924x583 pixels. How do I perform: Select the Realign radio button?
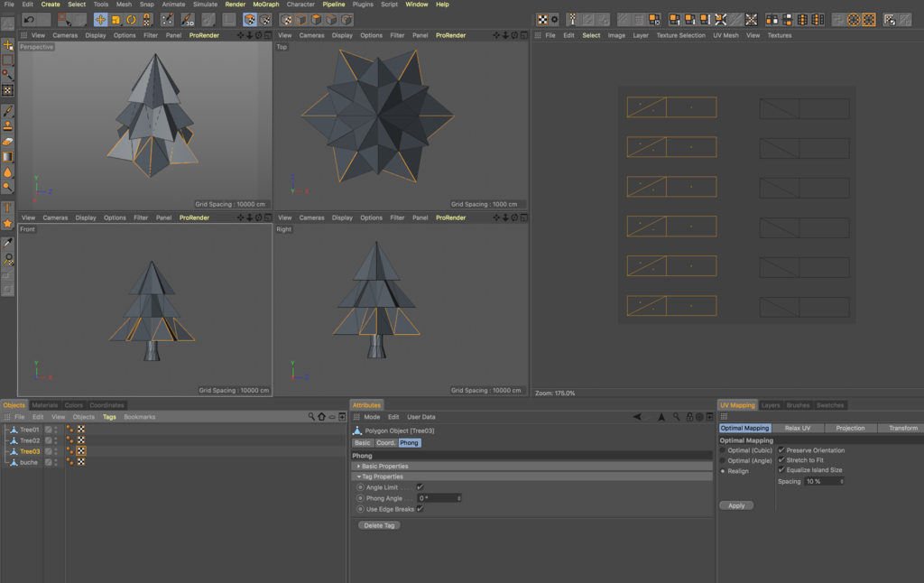click(x=723, y=471)
